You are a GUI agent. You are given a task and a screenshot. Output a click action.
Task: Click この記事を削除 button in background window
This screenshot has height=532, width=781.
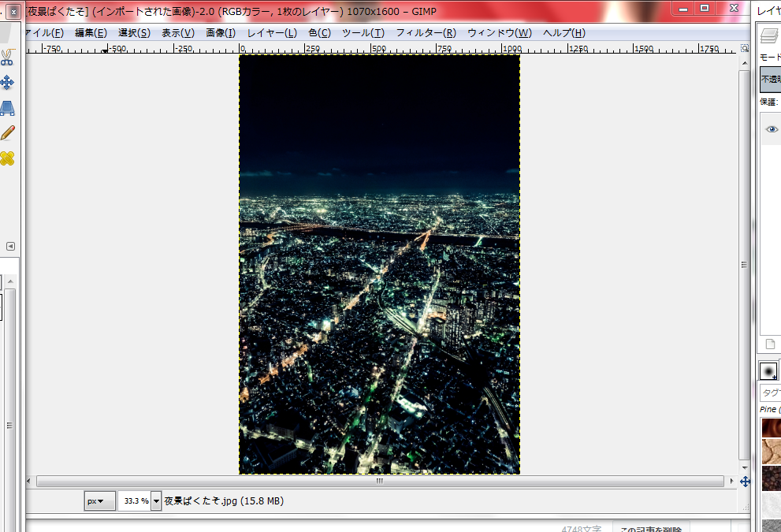tap(651, 529)
